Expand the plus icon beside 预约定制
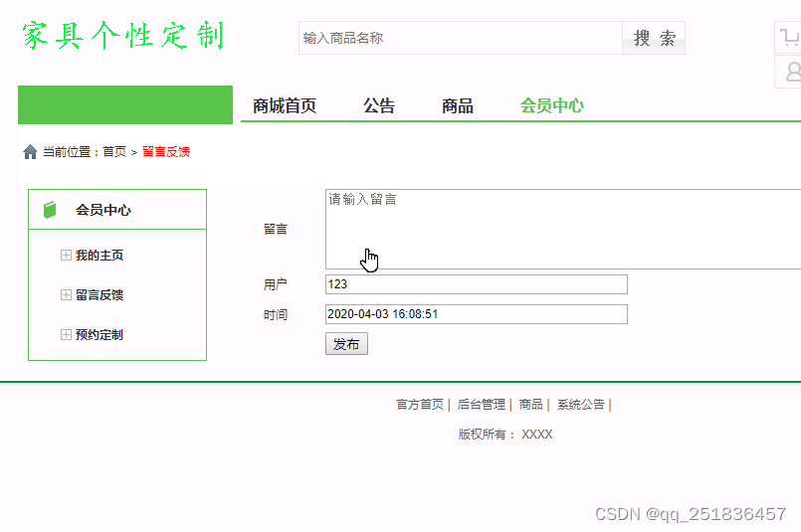 point(66,334)
